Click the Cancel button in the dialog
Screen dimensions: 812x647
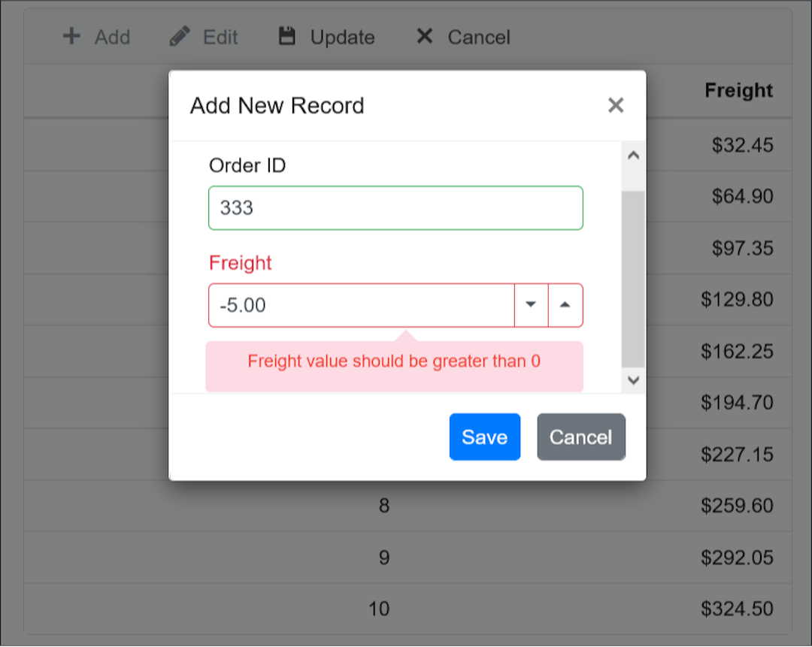coord(580,437)
